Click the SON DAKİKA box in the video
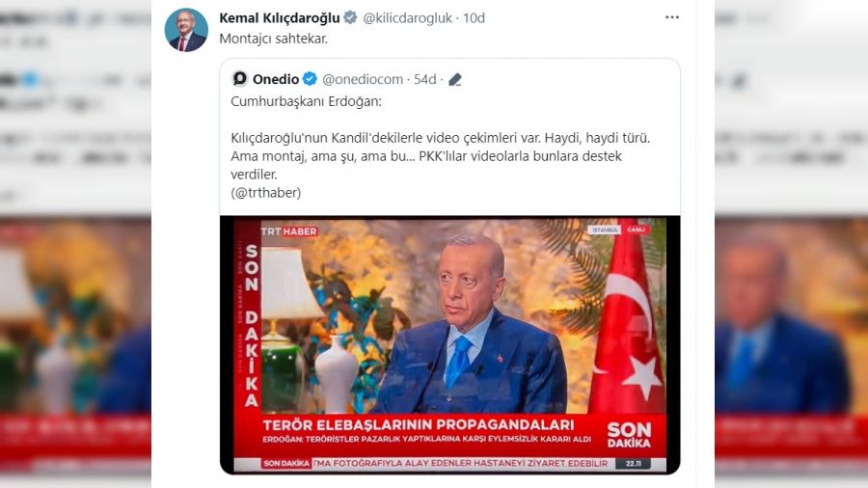 630,435
